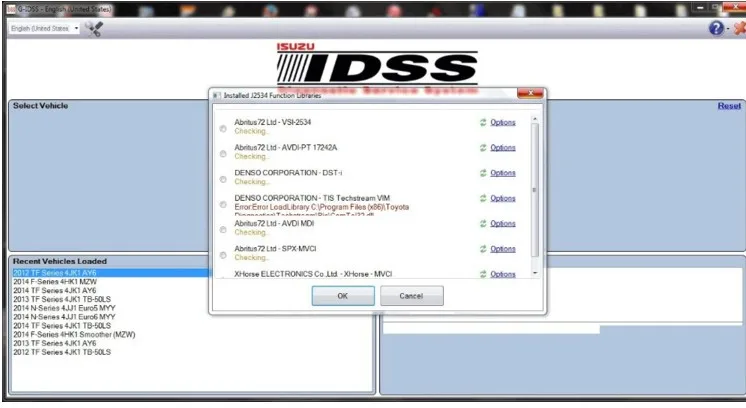Confirm the dialog with OK button

click(343, 296)
